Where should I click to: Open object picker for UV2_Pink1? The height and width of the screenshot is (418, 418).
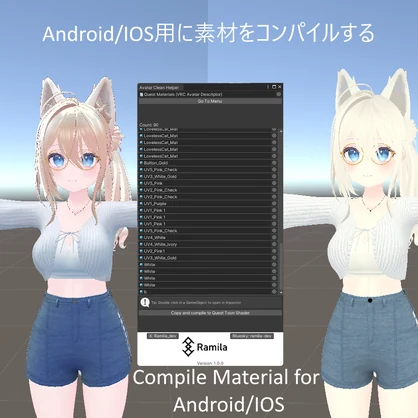pyautogui.click(x=274, y=251)
